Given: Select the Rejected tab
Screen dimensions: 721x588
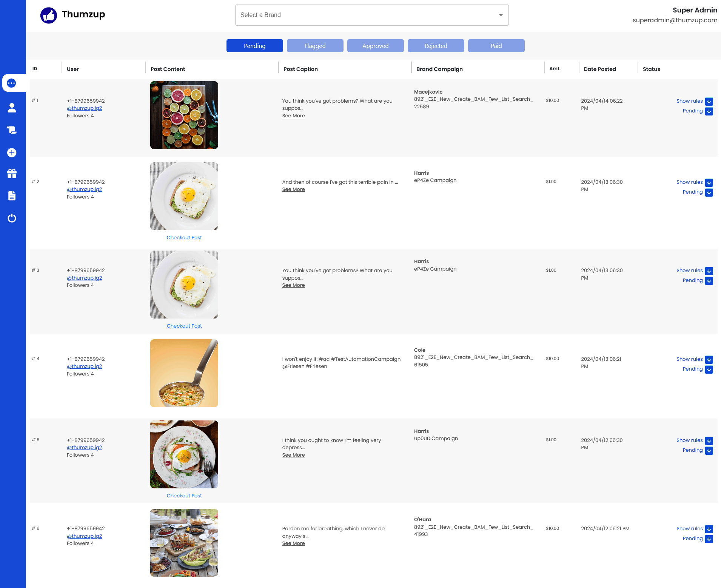Looking at the screenshot, I should point(436,46).
